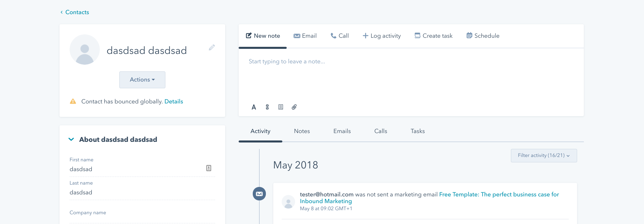Select the Create task tab

coord(434,36)
